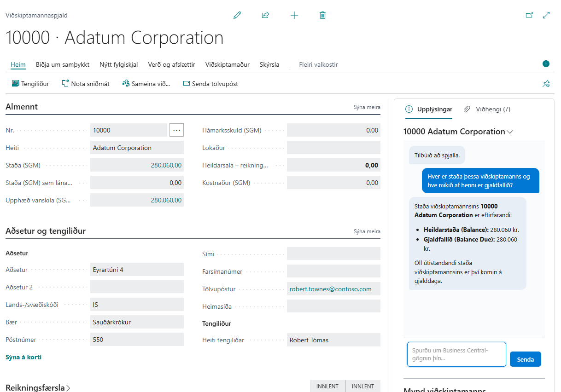561x392 pixels.
Task: Click the Senda button in chat
Action: click(526, 359)
